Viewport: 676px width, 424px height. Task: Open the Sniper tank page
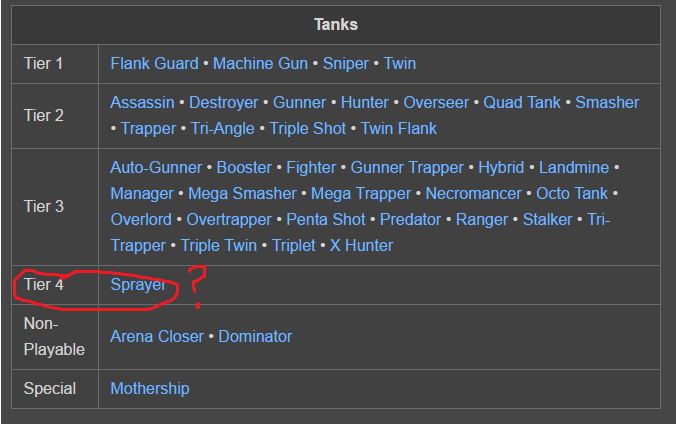coord(346,64)
